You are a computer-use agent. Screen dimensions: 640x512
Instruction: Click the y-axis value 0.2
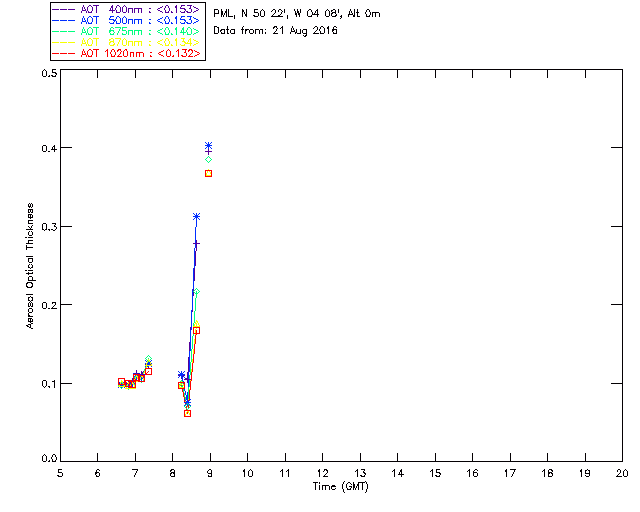tap(49, 305)
